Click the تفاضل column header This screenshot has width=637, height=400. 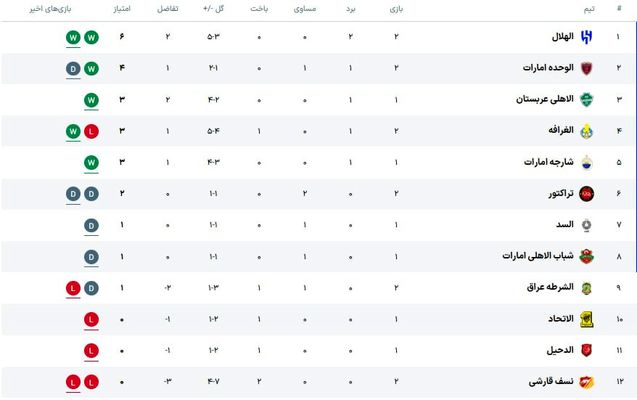[x=168, y=8]
